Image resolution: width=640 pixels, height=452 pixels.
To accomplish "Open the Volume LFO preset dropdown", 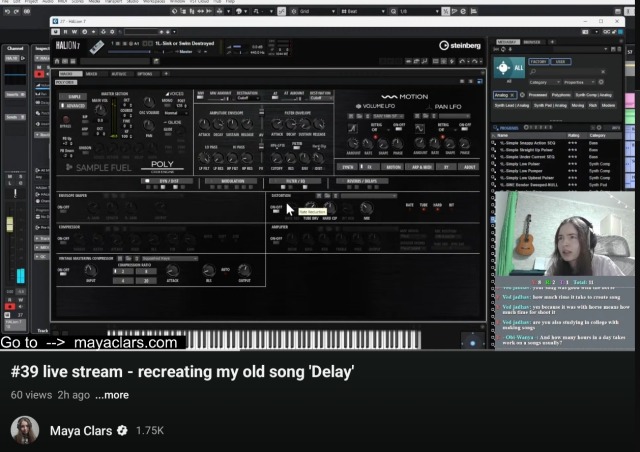I will pos(388,116).
